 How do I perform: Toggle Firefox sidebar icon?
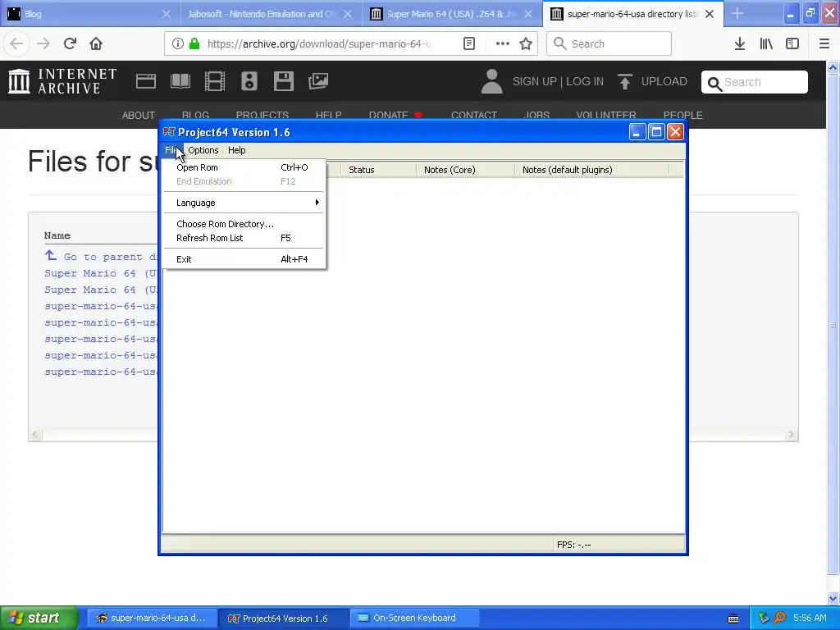(x=792, y=43)
